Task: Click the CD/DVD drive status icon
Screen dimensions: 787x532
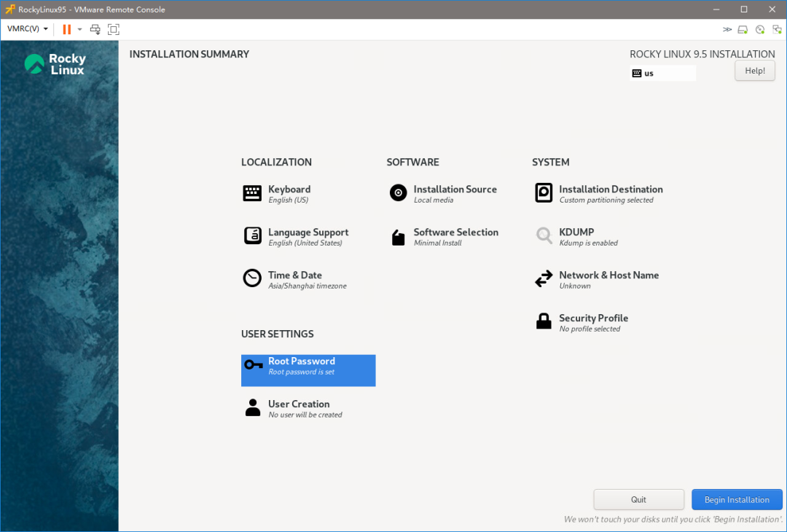Action: click(760, 30)
